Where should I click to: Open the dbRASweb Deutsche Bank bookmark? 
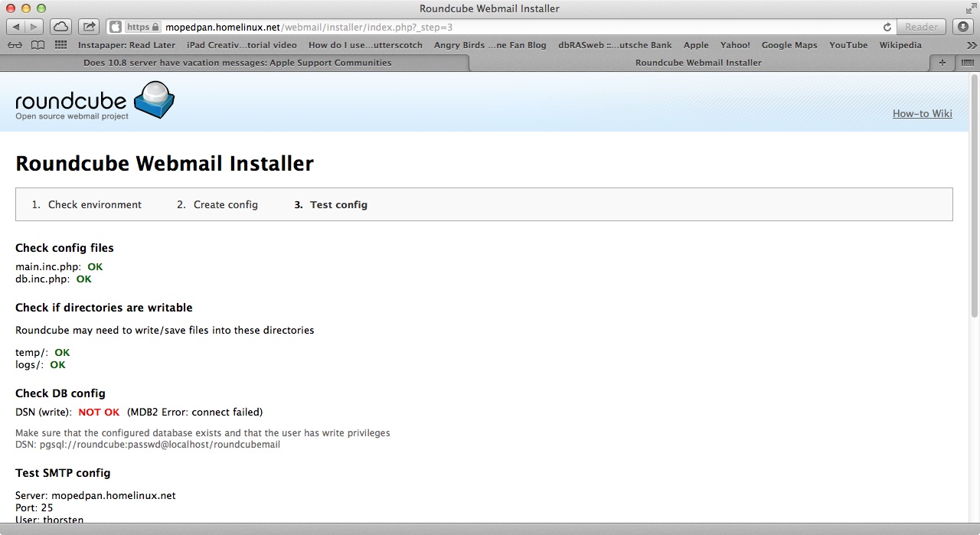615,45
